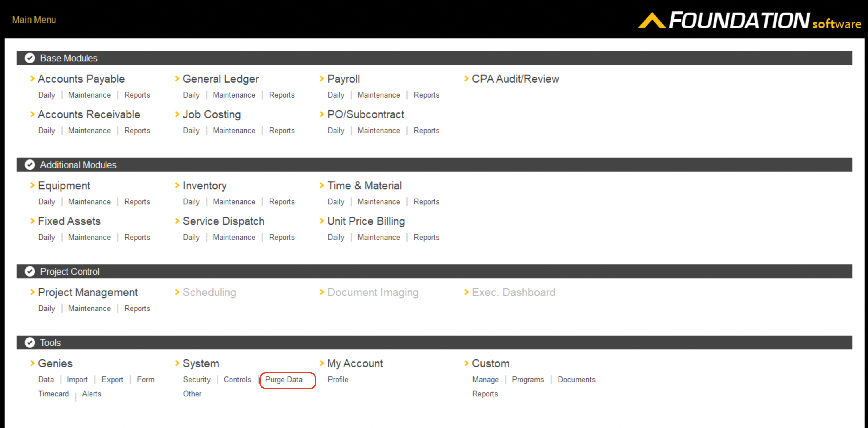868x428 pixels.
Task: Click the arrow beside Genies
Action: point(32,363)
